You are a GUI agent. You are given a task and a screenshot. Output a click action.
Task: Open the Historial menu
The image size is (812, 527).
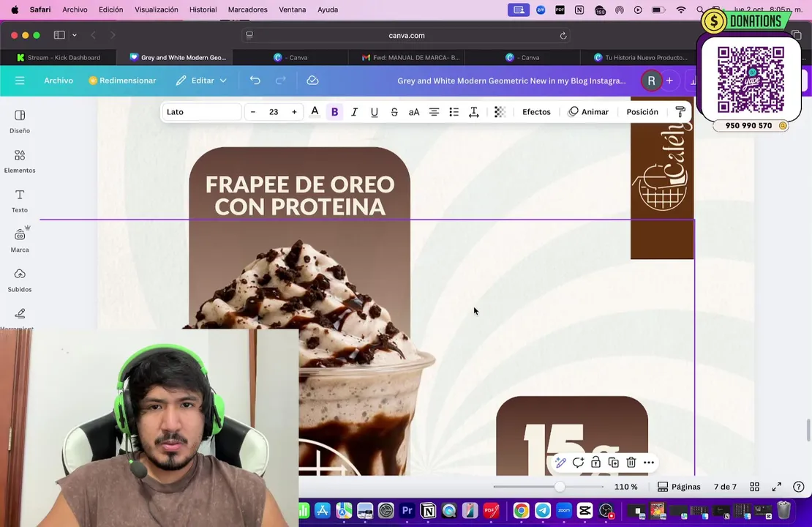[203, 10]
